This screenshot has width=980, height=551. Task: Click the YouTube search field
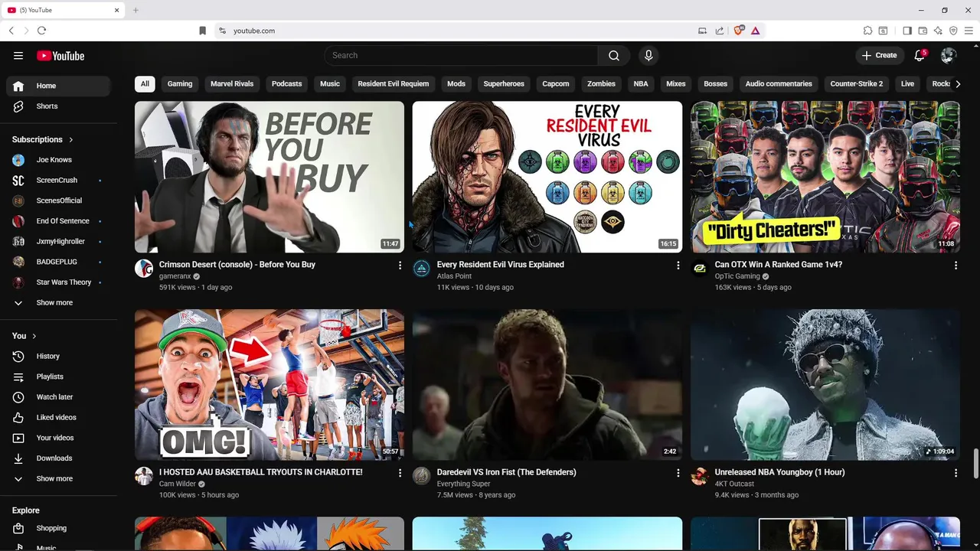point(462,55)
